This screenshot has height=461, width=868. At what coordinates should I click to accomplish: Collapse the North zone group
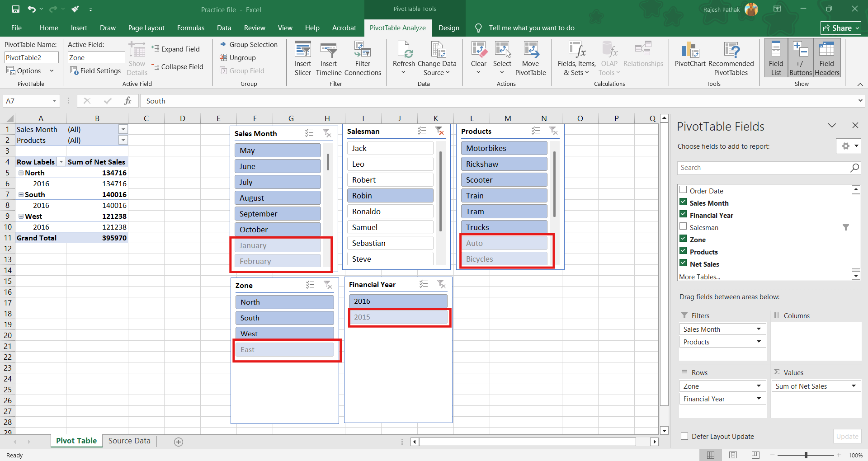click(21, 173)
